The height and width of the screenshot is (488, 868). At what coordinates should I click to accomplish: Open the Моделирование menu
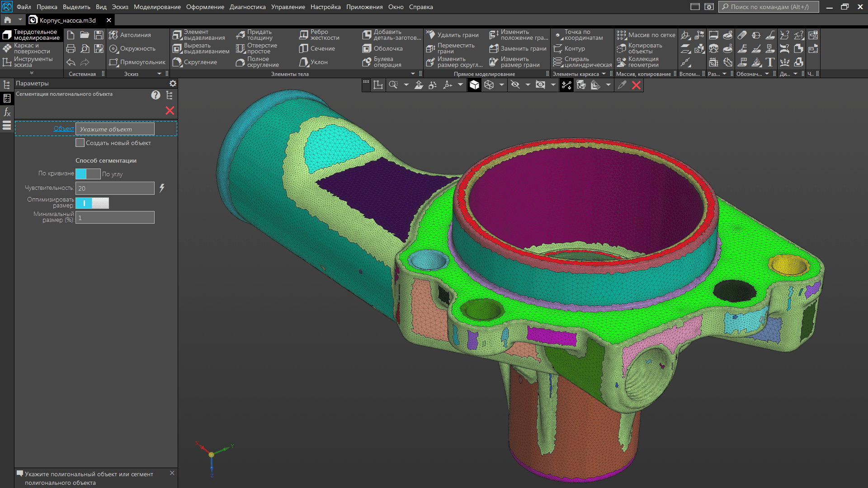click(x=157, y=7)
